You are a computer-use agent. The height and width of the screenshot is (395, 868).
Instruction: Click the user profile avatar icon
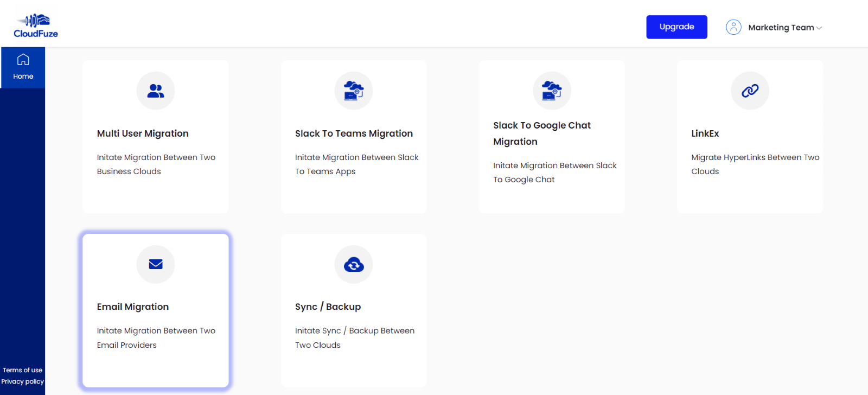click(733, 27)
